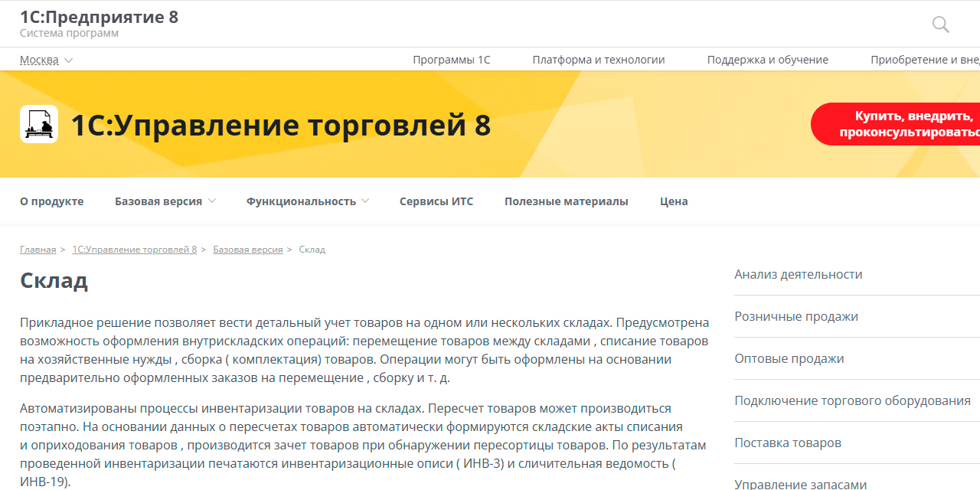Screen dimensions: 980x490
Task: Follow the 1С:Управление торговлей 8 breadcrumb
Action: [135, 250]
